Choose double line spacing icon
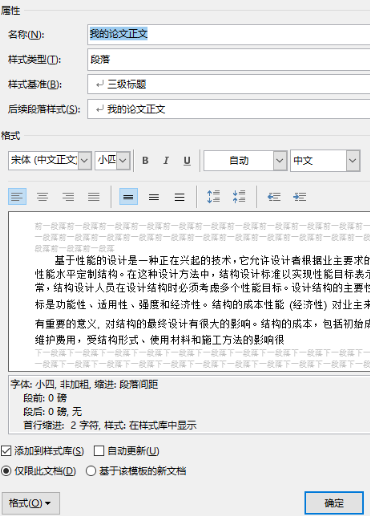The image size is (370, 516). click(179, 197)
